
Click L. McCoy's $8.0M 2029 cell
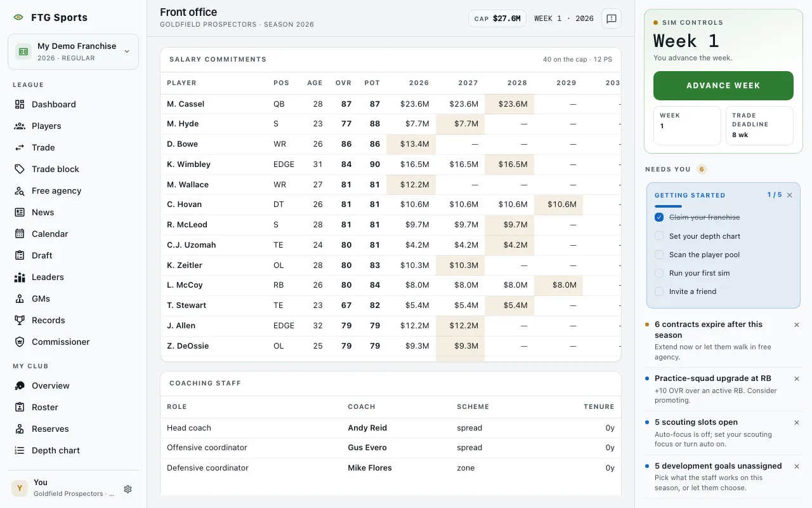click(x=559, y=285)
